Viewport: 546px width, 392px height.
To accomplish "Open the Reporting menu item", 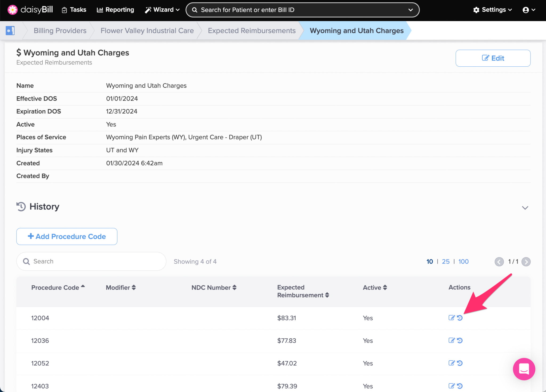I will (115, 10).
